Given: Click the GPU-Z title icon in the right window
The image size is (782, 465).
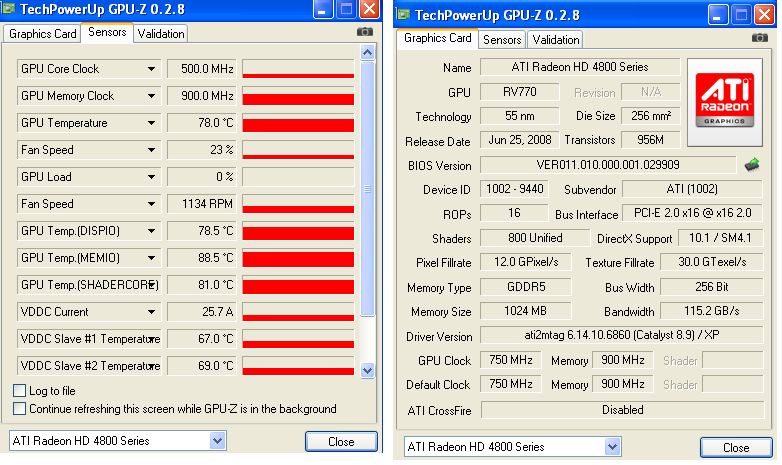Looking at the screenshot, I should pos(403,14).
